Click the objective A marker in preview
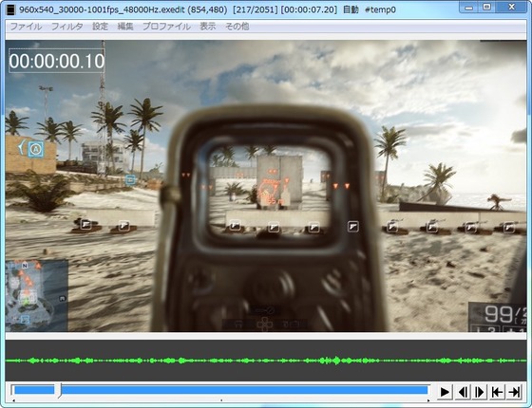Image resolution: width=532 pixels, height=408 pixels. [x=36, y=149]
